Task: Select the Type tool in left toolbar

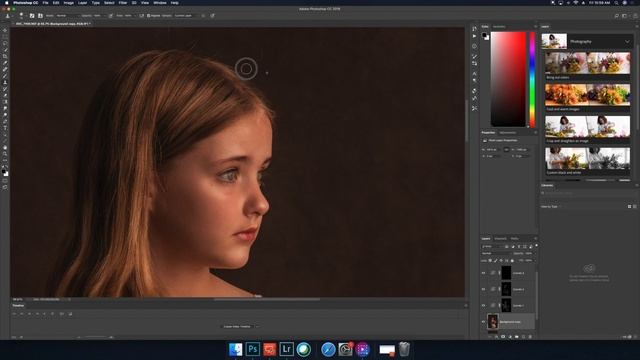Action: coord(5,128)
